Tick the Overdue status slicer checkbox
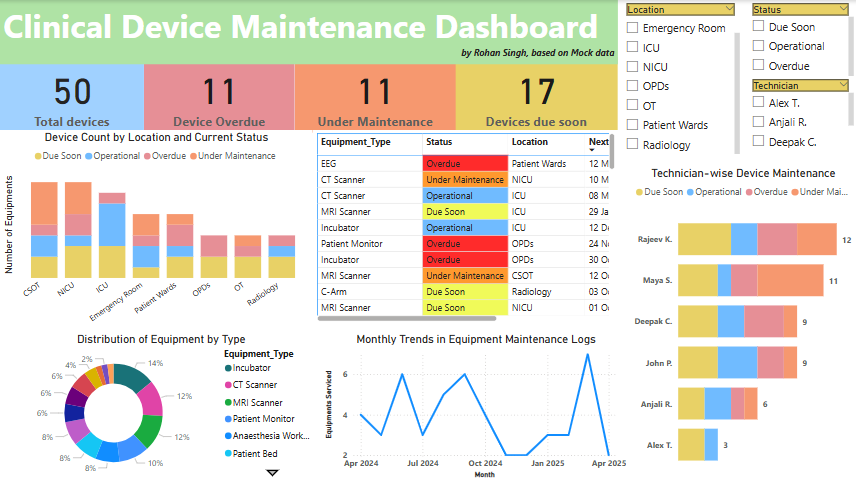 pyautogui.click(x=758, y=65)
